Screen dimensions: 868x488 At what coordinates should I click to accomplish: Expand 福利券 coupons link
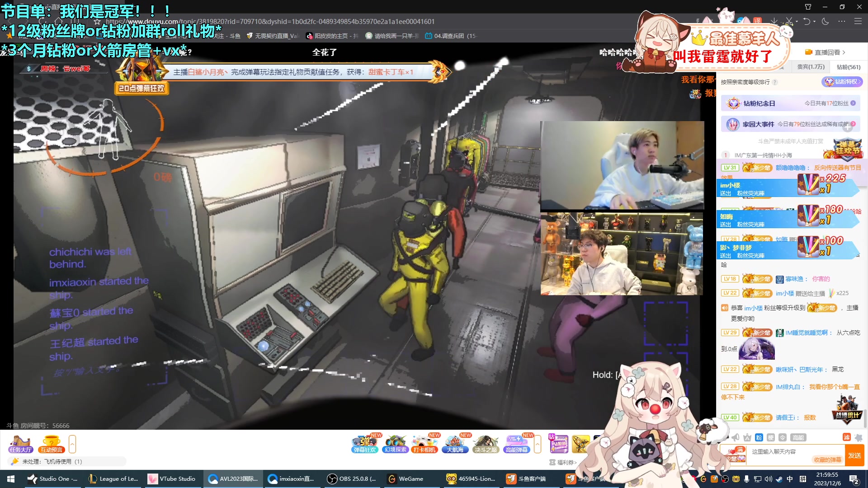[x=563, y=462]
